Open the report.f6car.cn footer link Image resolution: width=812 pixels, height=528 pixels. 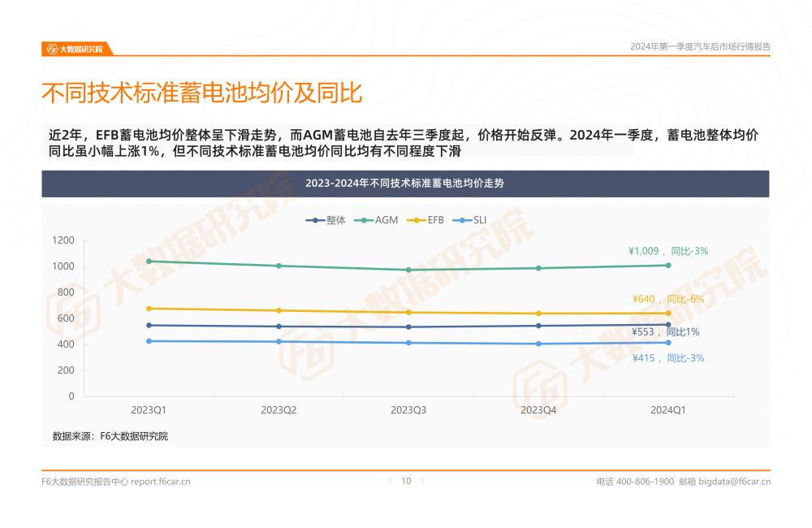pyautogui.click(x=161, y=481)
